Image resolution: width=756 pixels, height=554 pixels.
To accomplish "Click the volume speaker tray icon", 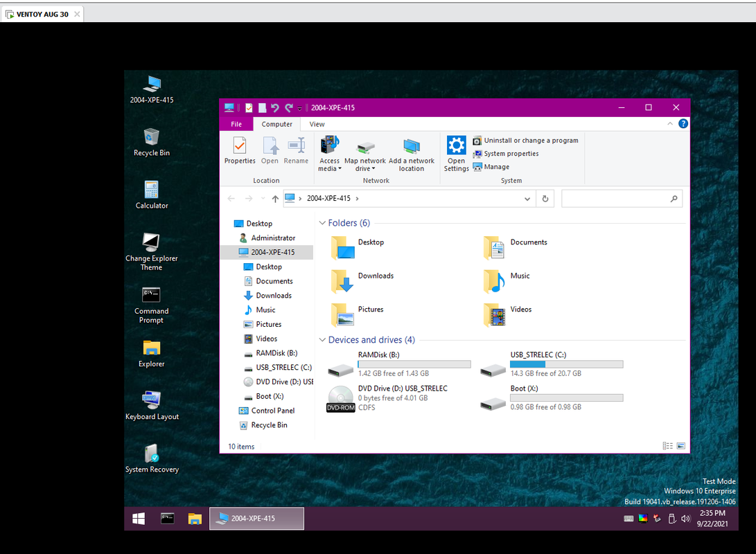I will coord(685,519).
